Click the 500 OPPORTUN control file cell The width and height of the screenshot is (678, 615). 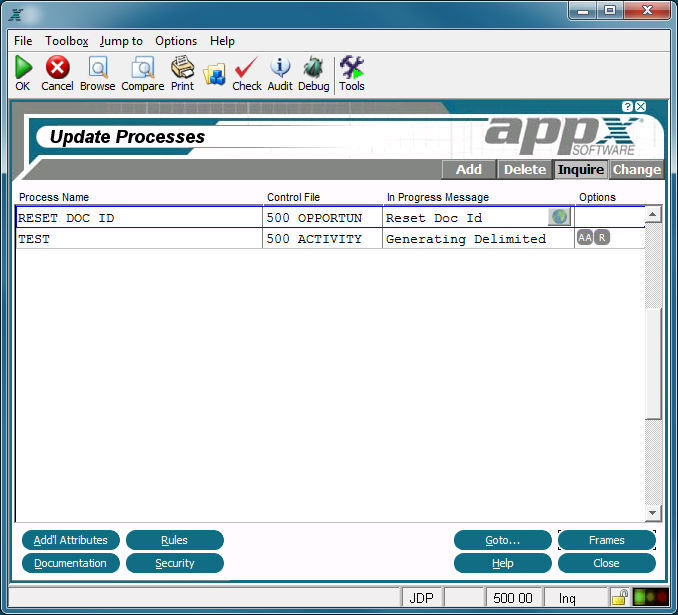point(323,218)
